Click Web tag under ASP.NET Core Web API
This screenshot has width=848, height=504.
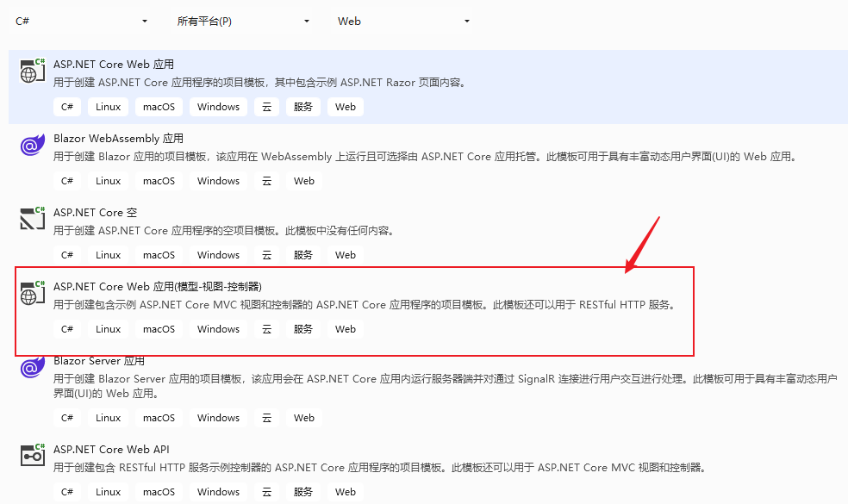click(x=346, y=492)
